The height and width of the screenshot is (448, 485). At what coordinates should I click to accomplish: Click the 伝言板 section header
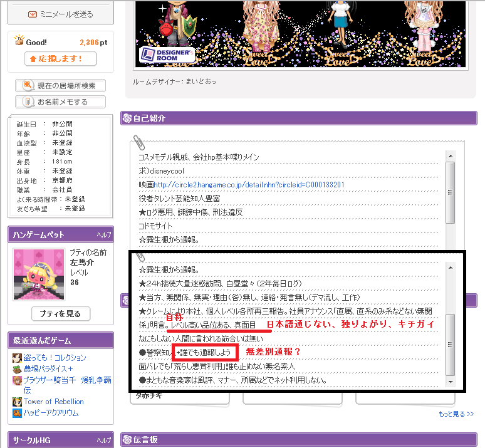tap(299, 439)
